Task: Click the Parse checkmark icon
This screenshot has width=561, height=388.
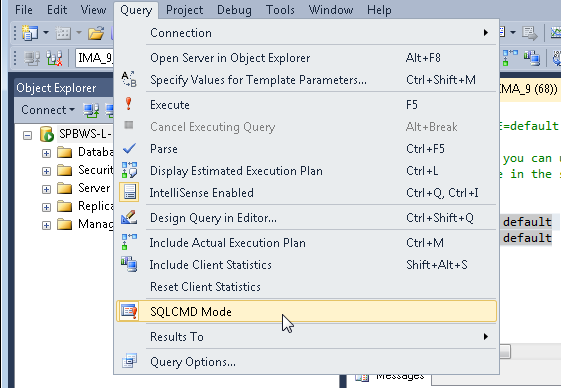Action: click(129, 149)
